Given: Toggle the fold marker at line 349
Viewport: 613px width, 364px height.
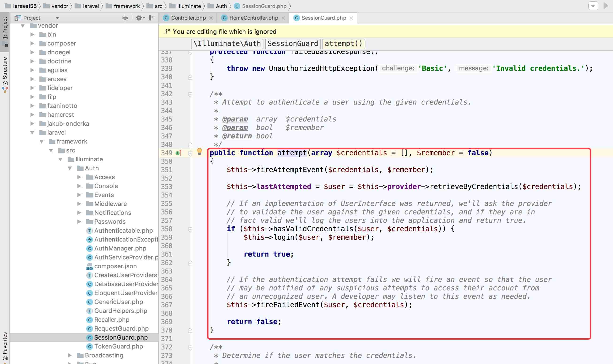Looking at the screenshot, I should point(190,153).
